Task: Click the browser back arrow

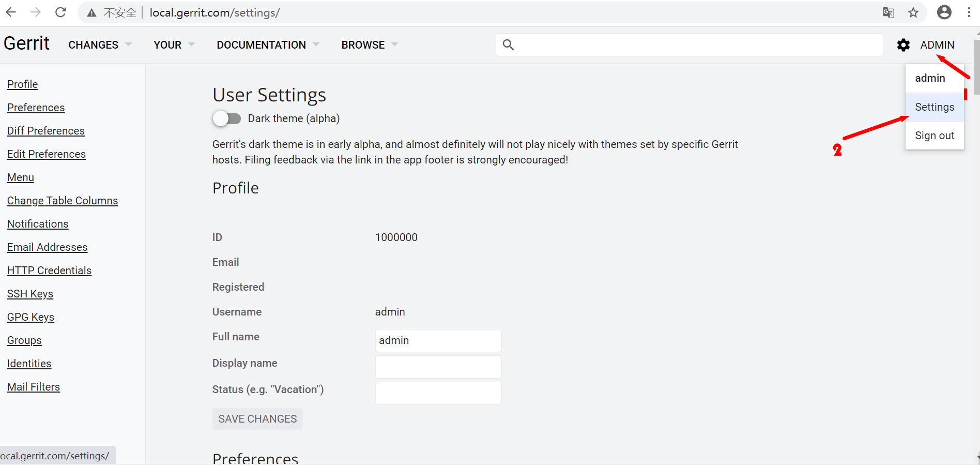Action: pos(11,12)
